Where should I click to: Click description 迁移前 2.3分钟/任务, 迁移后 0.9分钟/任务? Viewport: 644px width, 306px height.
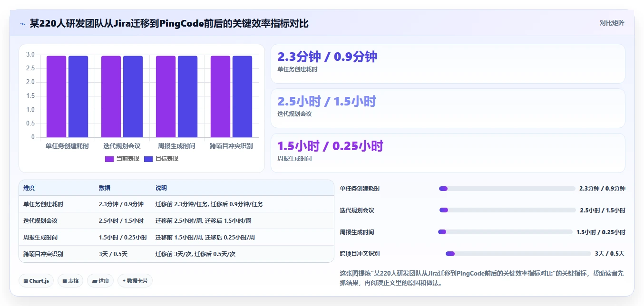point(209,204)
